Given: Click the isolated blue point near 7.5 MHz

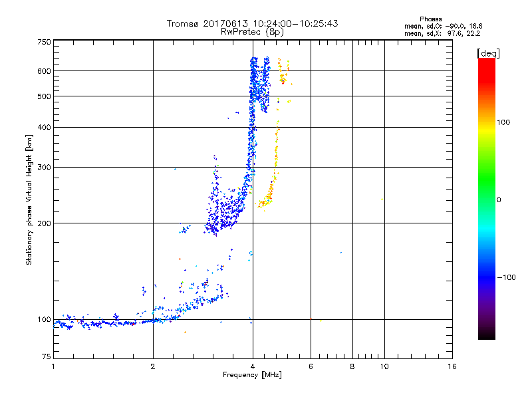Looking at the screenshot, I should tap(341, 253).
